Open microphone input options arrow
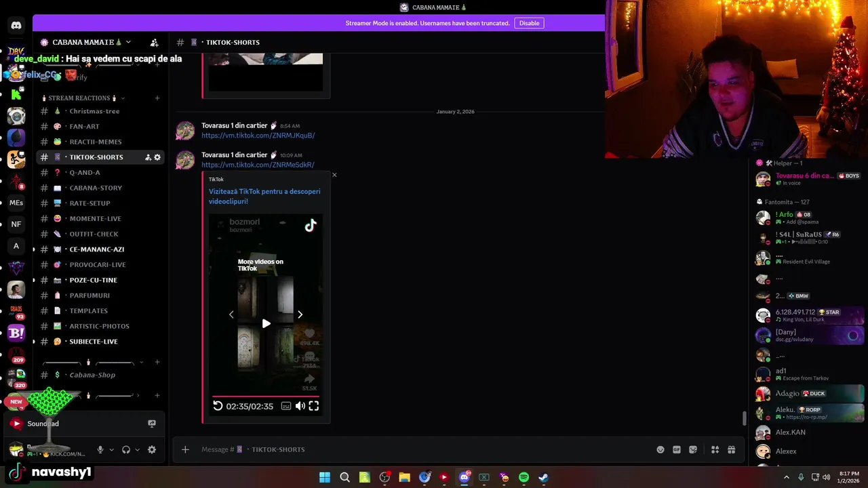868x488 pixels. [x=112, y=449]
